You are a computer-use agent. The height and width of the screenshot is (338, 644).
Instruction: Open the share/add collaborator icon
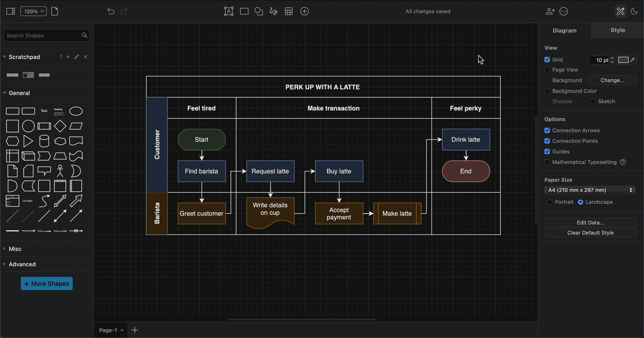[x=550, y=11]
